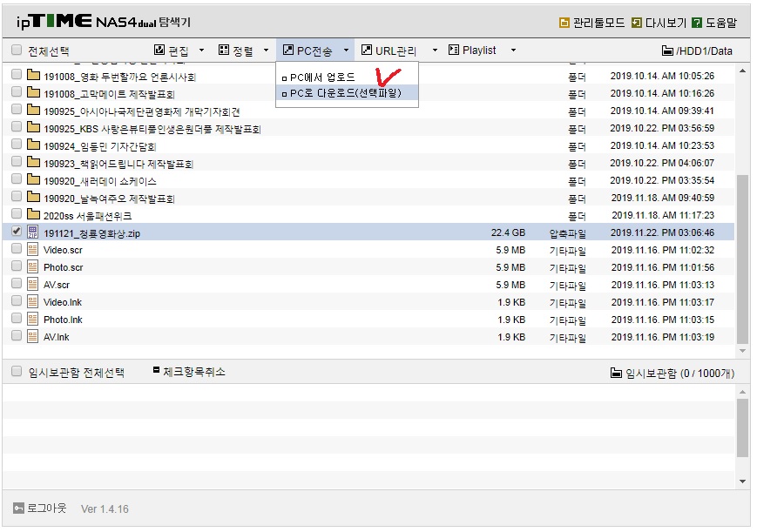Expand the 정렬 sort dropdown arrow
This screenshot has height=532, width=757.
point(266,51)
